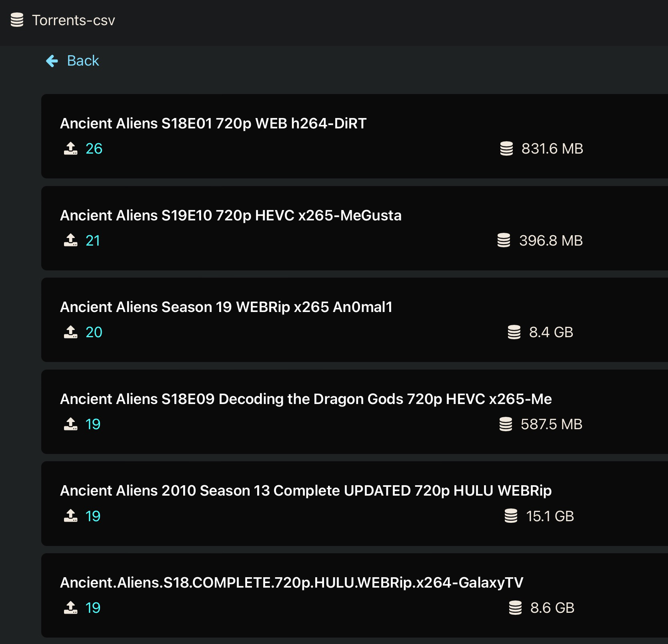Click size database icon beside 831.6 MB
The width and height of the screenshot is (668, 644).
click(x=506, y=149)
